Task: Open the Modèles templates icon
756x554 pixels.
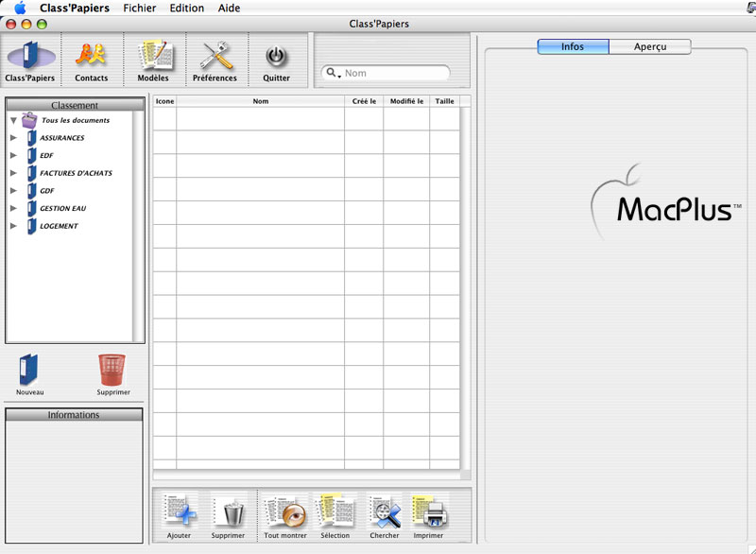Action: tap(155, 56)
